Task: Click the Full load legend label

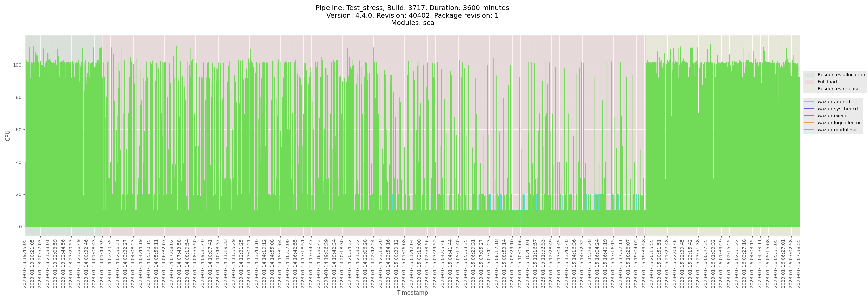Action: point(827,82)
